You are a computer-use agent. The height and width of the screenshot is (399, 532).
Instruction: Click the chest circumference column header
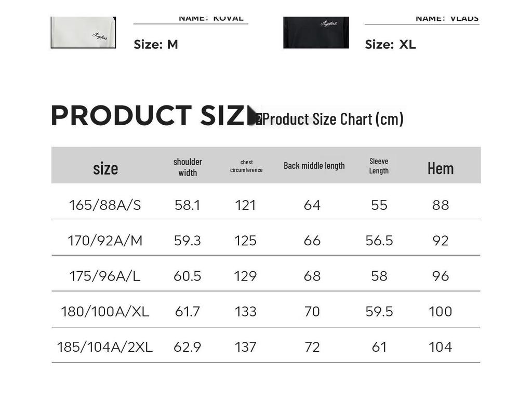click(x=246, y=166)
